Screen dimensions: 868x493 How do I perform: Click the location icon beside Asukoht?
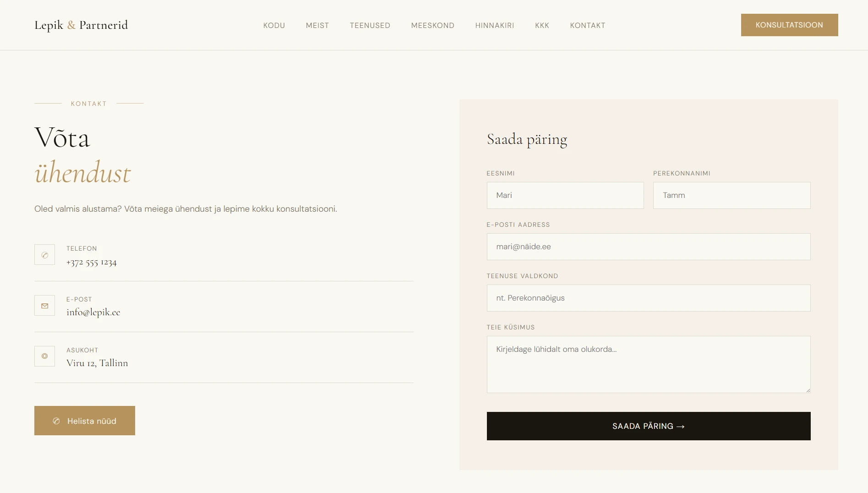pos(44,356)
